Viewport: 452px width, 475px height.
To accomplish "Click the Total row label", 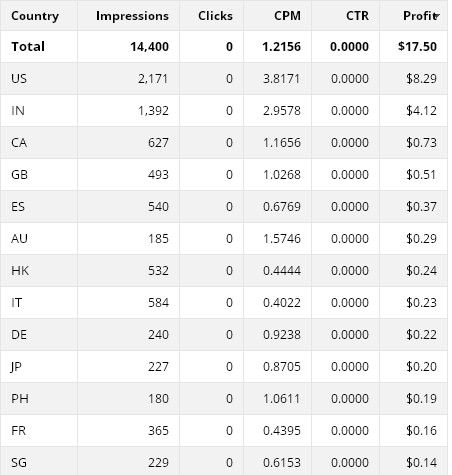I will pyautogui.click(x=28, y=47).
